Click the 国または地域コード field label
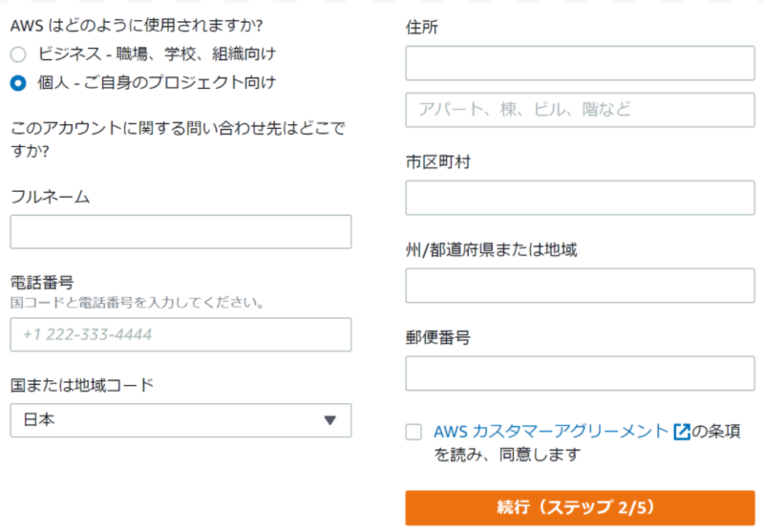Image resolution: width=764 pixels, height=532 pixels. (82, 386)
